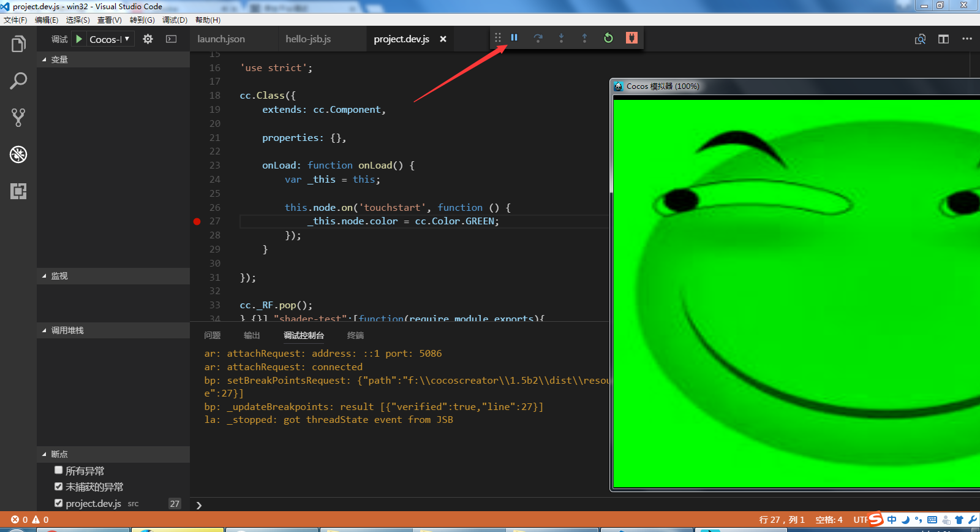Collapse the Watch (监视) section
The height and width of the screenshot is (532, 980).
pyautogui.click(x=113, y=276)
